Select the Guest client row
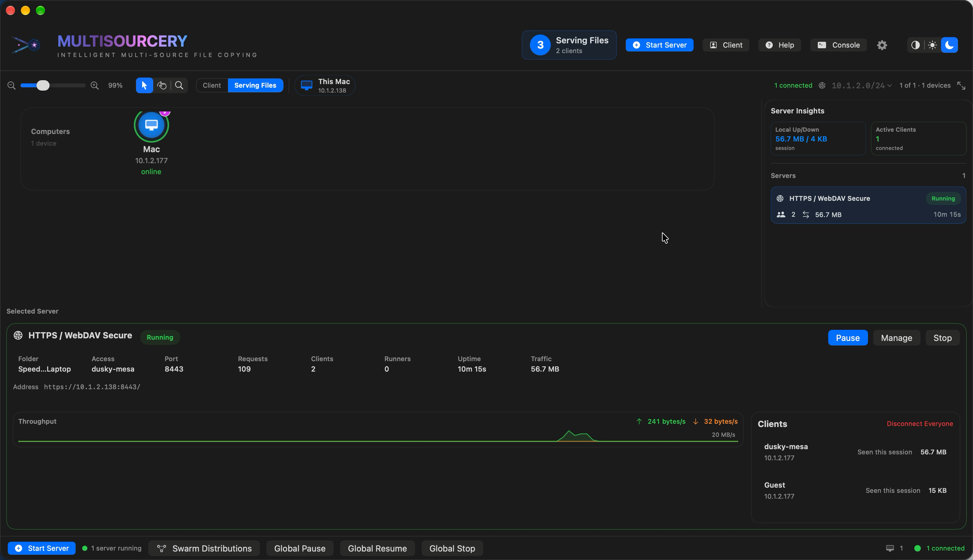 (855, 490)
